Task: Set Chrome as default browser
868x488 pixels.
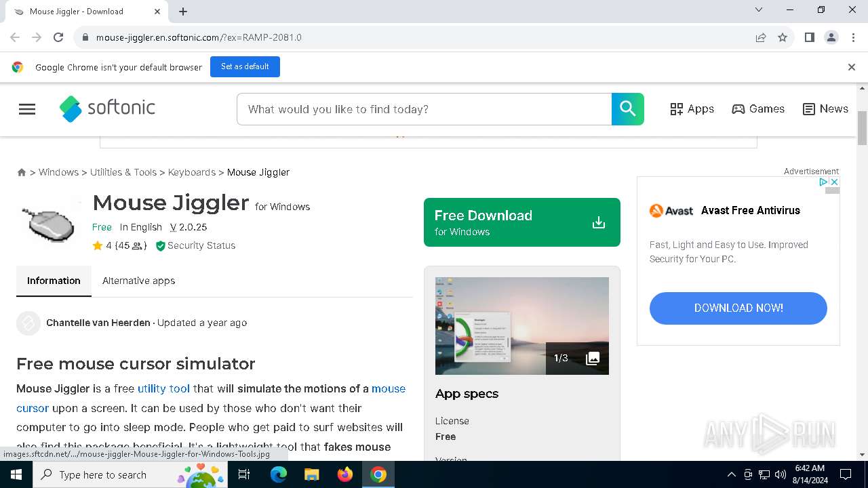Action: coord(245,66)
